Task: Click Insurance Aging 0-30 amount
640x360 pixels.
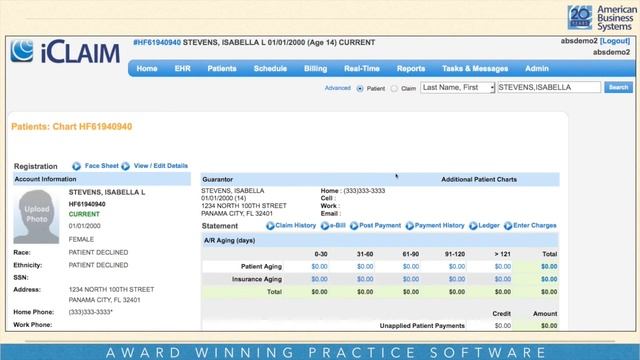Action: pyautogui.click(x=319, y=279)
